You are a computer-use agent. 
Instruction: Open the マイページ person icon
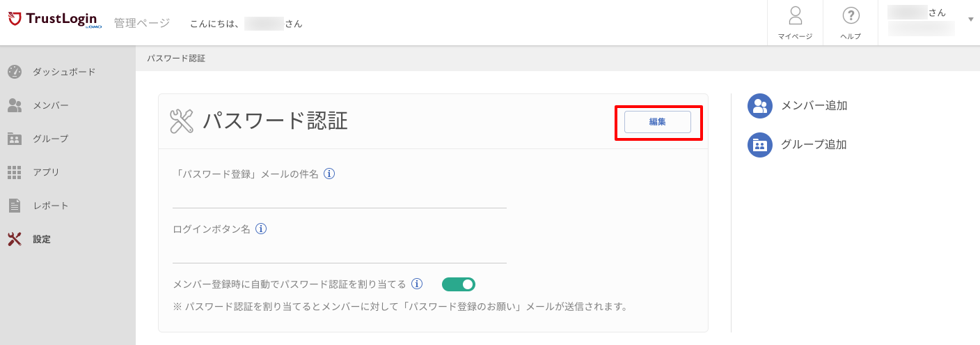795,16
